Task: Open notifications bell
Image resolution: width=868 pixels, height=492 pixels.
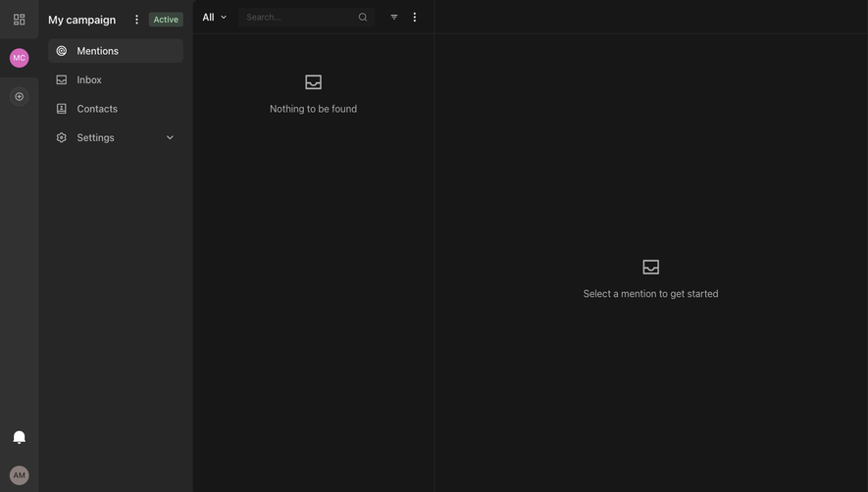Action: click(x=19, y=437)
